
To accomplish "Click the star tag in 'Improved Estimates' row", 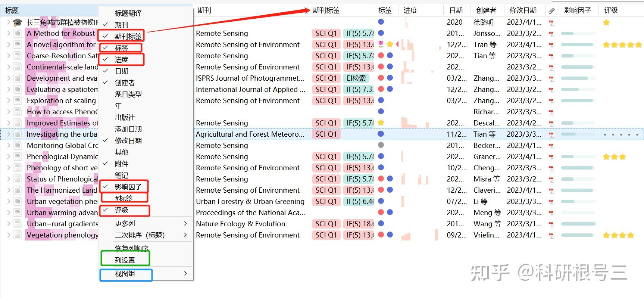I will click(x=381, y=122).
